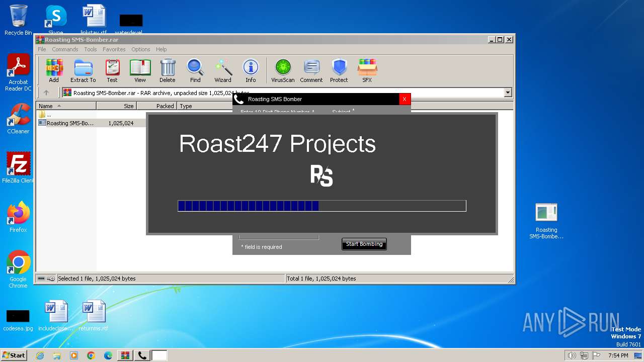Click the drive icon in status bar
Screen dimensions: 644x362
point(41,279)
